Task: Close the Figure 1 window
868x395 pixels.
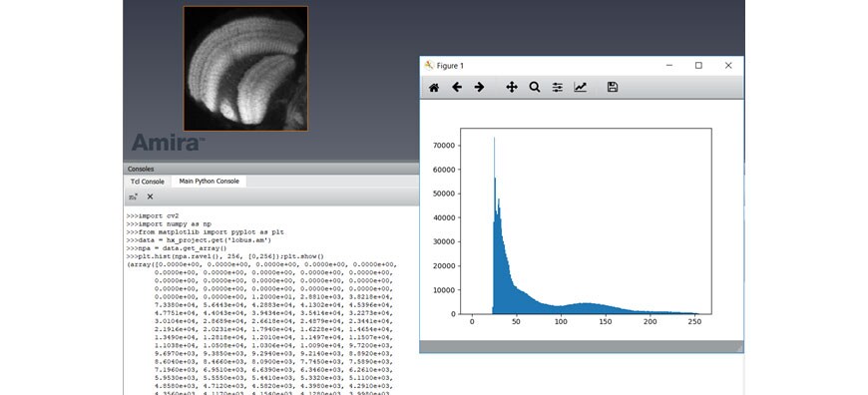Action: tap(728, 65)
